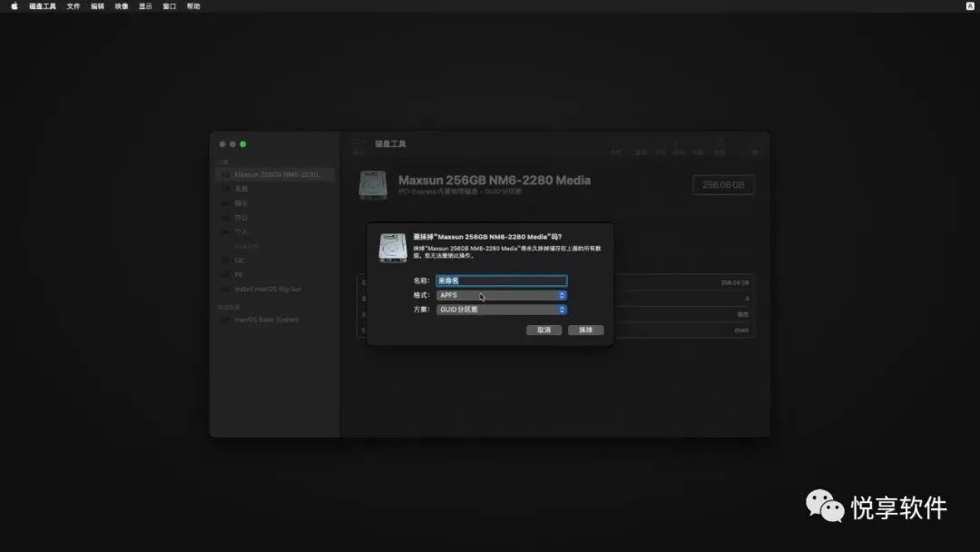The height and width of the screenshot is (552, 980).
Task: Click the '格式:' label in the dialog
Action: [422, 295]
